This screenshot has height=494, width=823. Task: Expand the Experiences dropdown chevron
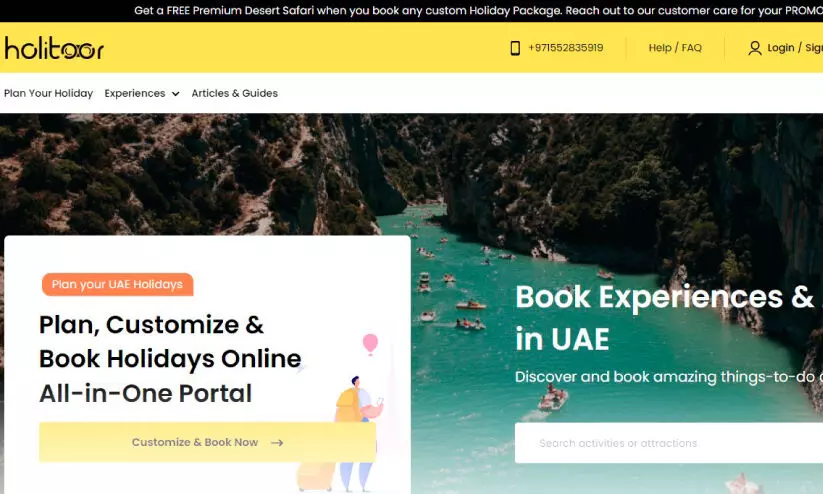coord(175,93)
